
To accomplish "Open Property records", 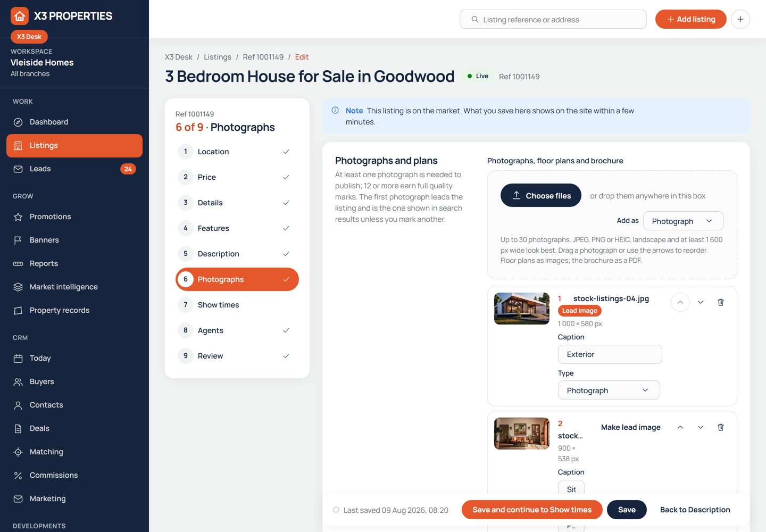I will coord(74,310).
